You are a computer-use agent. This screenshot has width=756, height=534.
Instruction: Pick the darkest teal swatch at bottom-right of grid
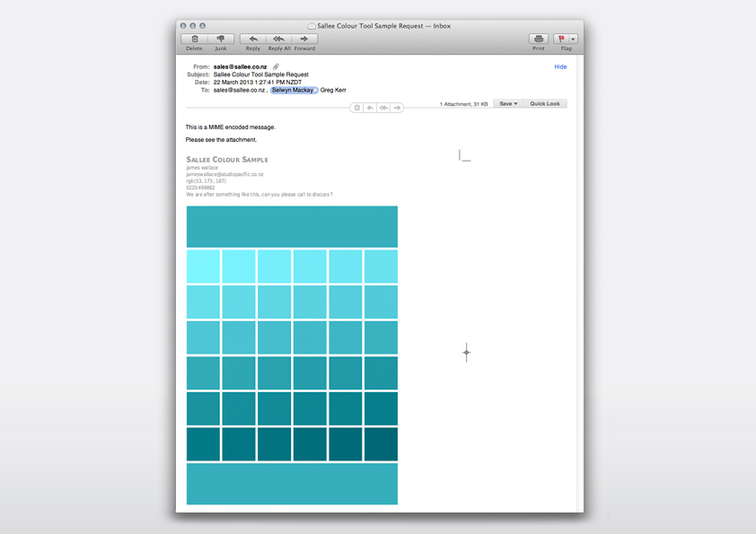point(381,444)
